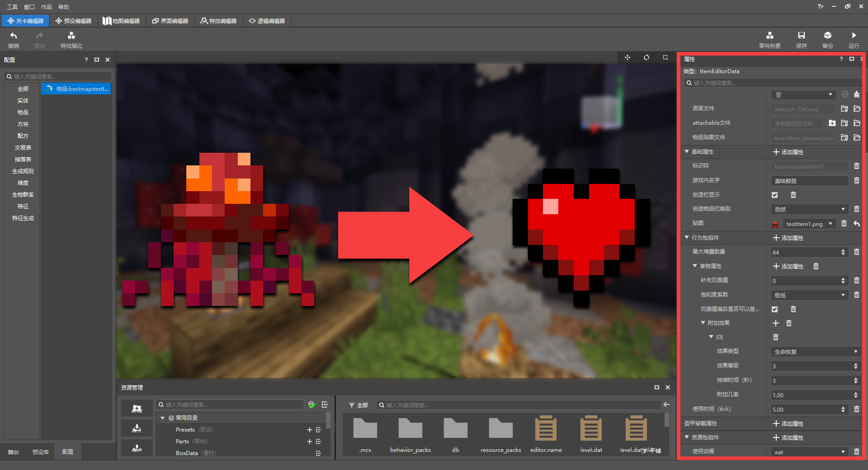Open the 使用动画 dropdown showing eat
868x470 pixels.
coord(809,452)
